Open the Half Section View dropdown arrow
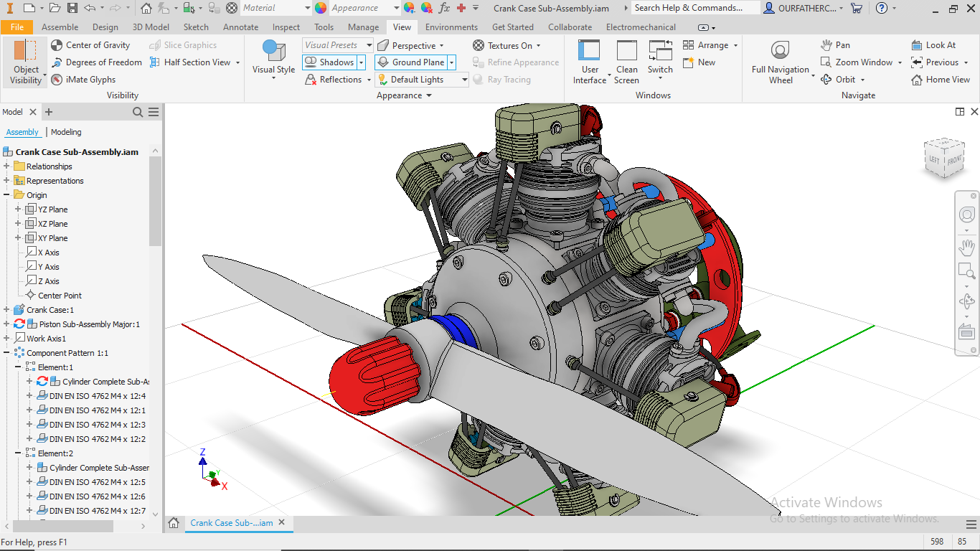This screenshot has width=980, height=551. tap(237, 62)
